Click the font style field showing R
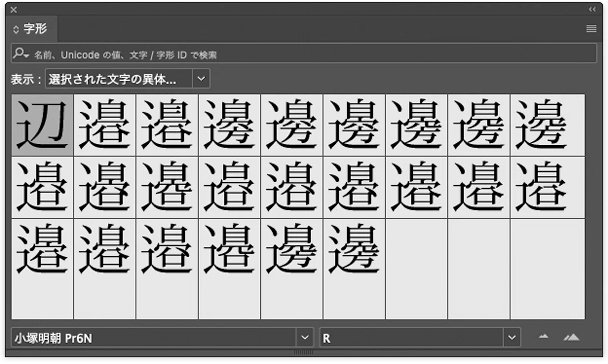 (x=411, y=337)
